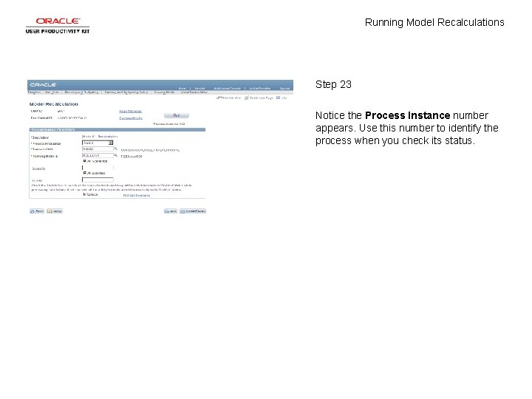
Task: Open Main Menu breadcrumb
Action: pos(52,92)
